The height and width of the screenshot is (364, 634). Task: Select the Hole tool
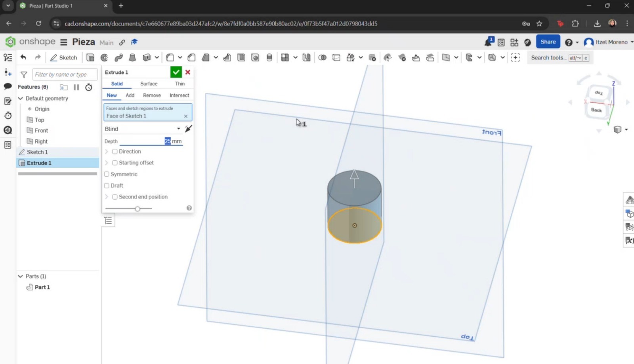click(x=255, y=57)
